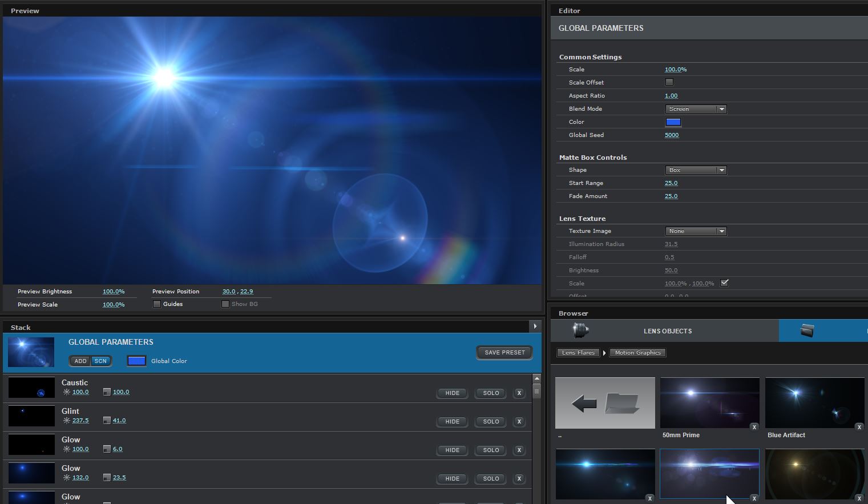The width and height of the screenshot is (868, 504).
Task: Edit Glint scale value 41.0
Action: pos(119,421)
